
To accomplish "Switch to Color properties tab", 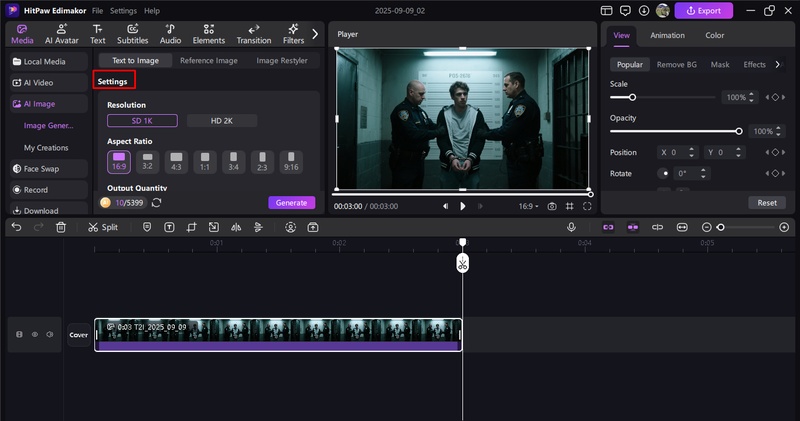I will (x=714, y=35).
